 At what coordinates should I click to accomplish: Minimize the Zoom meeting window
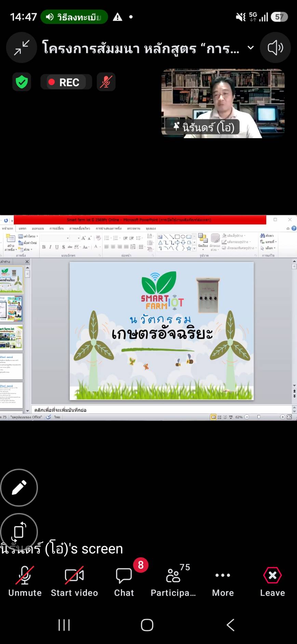pyautogui.click(x=22, y=48)
